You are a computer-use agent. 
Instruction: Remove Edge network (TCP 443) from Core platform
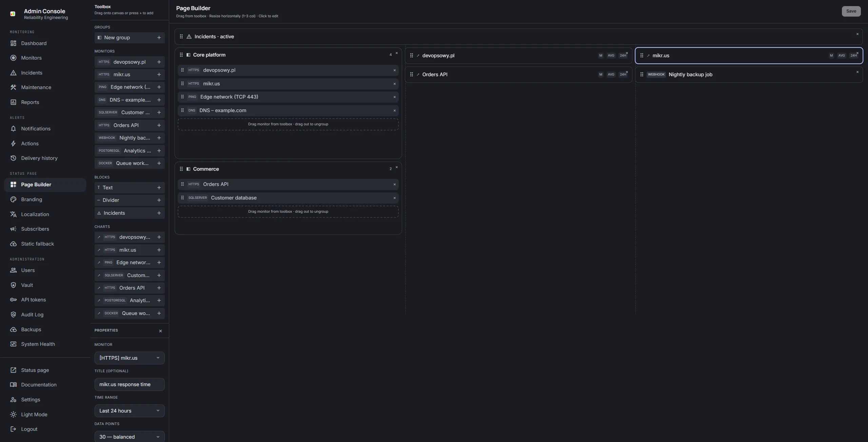pos(394,97)
